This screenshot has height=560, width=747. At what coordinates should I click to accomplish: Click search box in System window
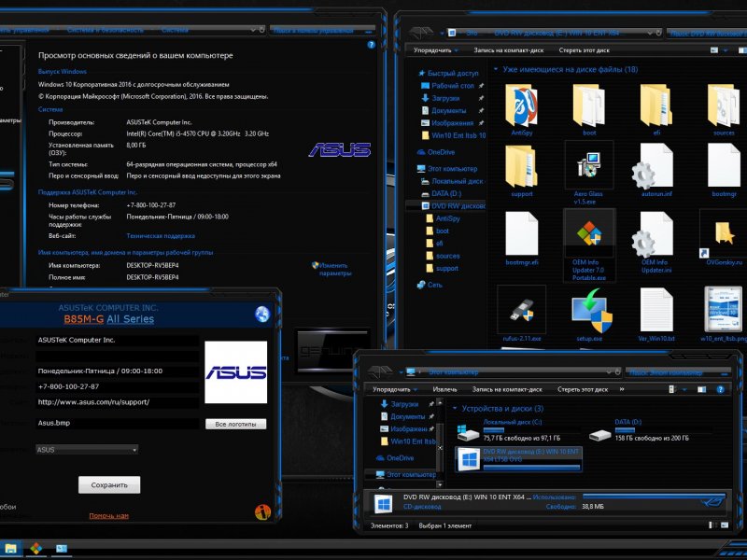[x=322, y=31]
